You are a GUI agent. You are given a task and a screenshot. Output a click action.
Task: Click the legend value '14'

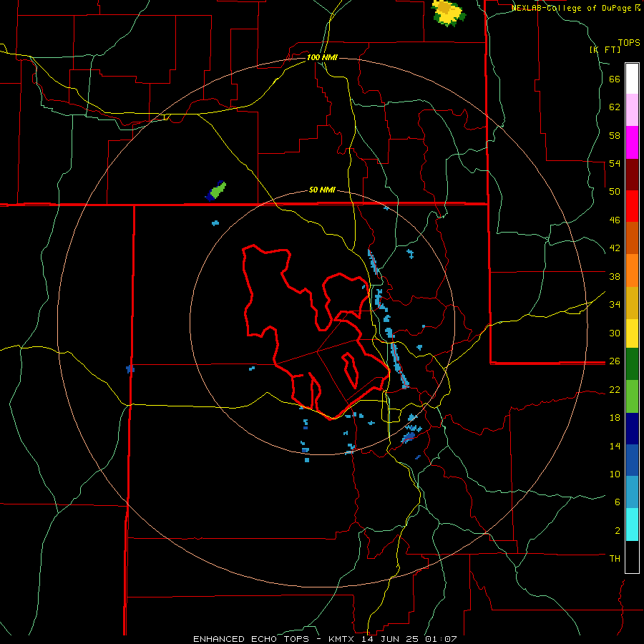pos(615,446)
